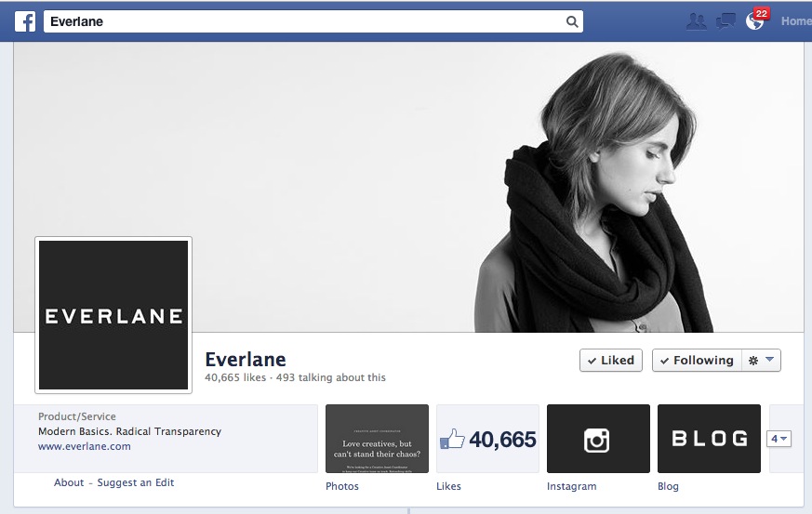Toggle the Liked button
This screenshot has width=812, height=514.
[611, 361]
